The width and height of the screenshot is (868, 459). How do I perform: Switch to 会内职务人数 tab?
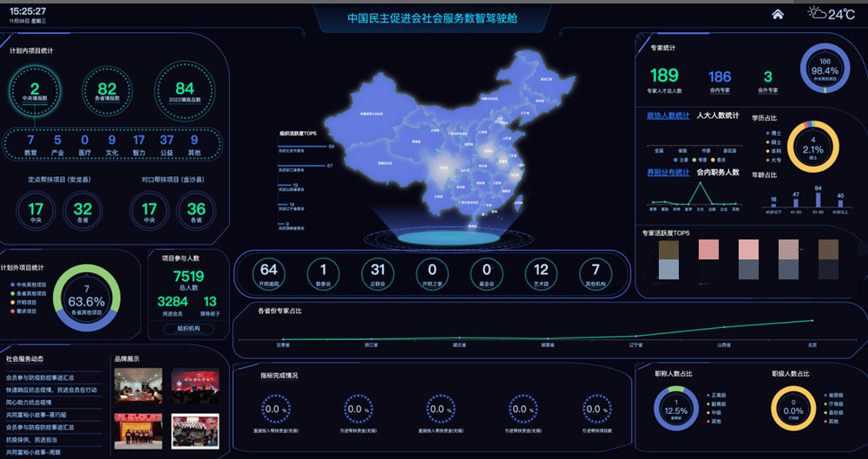(x=718, y=173)
